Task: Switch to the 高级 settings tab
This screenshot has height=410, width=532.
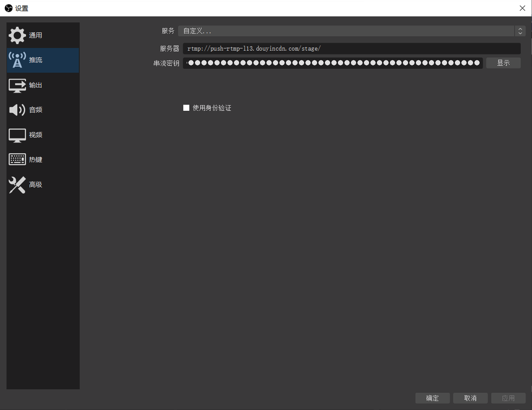Action: pos(43,184)
